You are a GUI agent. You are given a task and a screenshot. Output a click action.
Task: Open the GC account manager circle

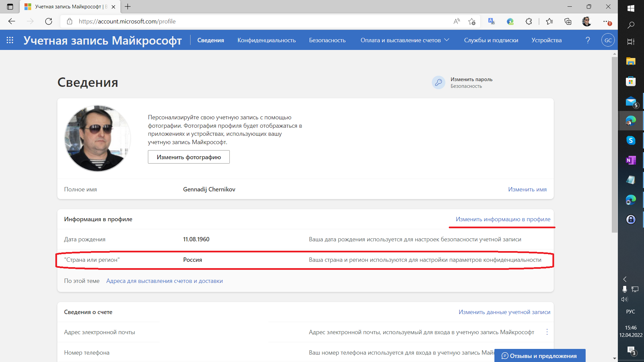click(x=608, y=40)
